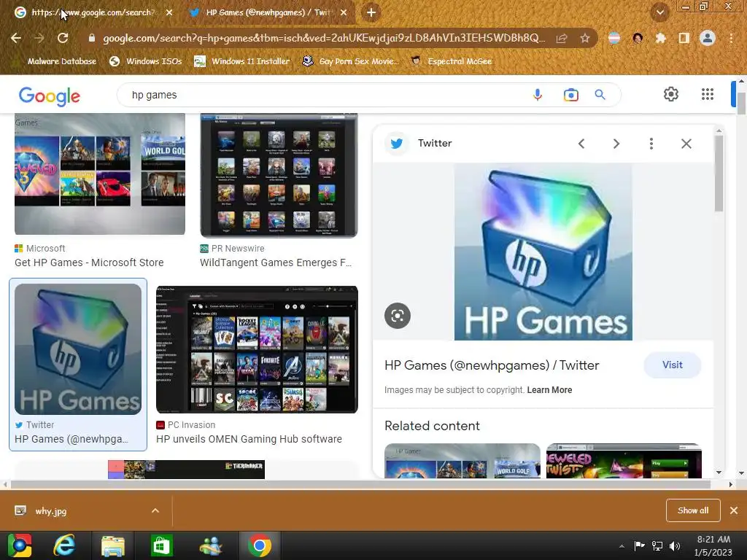
Task: Open tab search dropdown arrow
Action: click(x=659, y=12)
